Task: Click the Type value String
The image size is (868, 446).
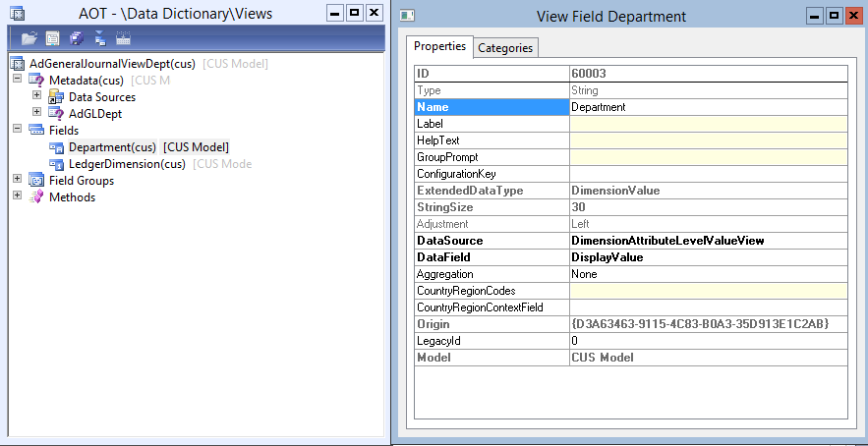Action: [709, 90]
